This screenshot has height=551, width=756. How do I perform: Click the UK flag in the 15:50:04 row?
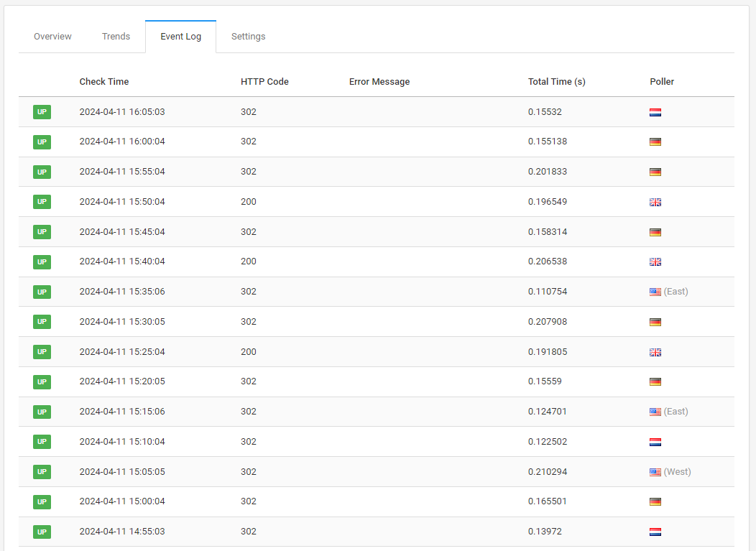tap(655, 202)
